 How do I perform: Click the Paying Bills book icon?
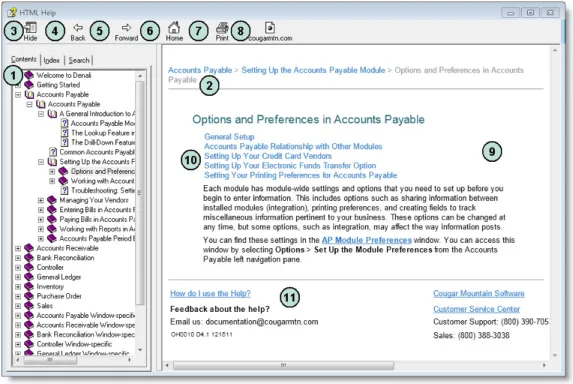click(52, 219)
